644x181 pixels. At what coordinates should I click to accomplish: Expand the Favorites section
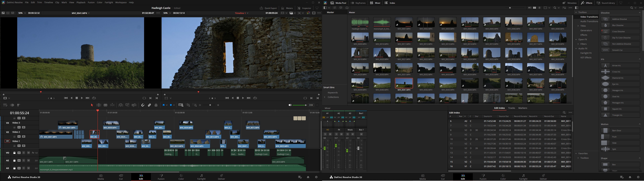pyautogui.click(x=576, y=154)
